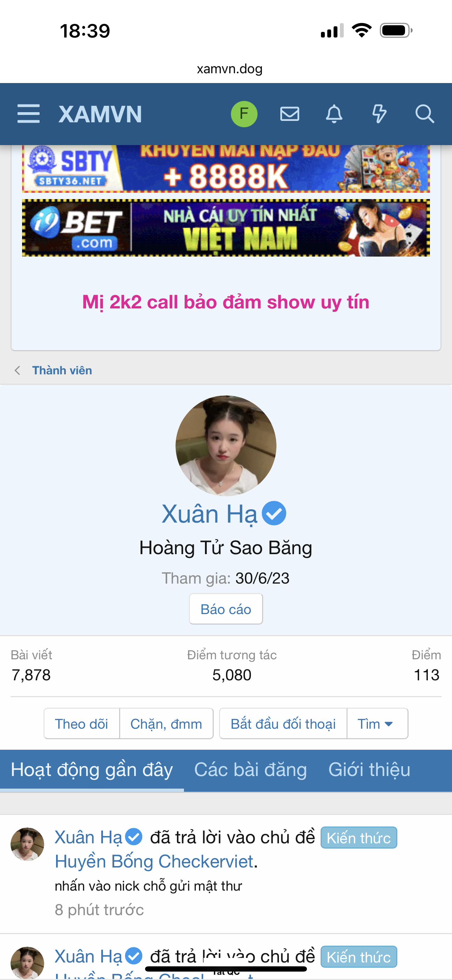Open the envelope messages inbox
Viewport: 452px width, 980px height.
(289, 114)
